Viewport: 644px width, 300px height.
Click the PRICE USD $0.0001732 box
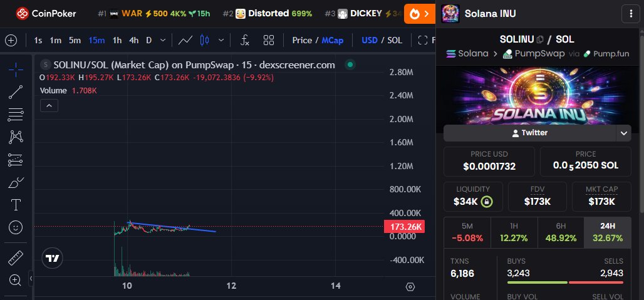click(489, 162)
